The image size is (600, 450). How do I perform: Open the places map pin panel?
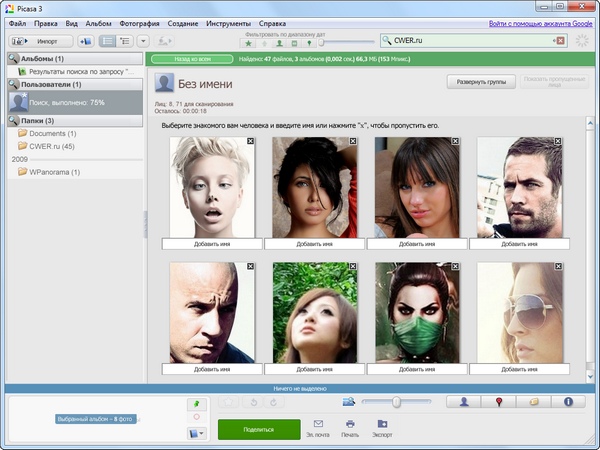pyautogui.click(x=500, y=401)
